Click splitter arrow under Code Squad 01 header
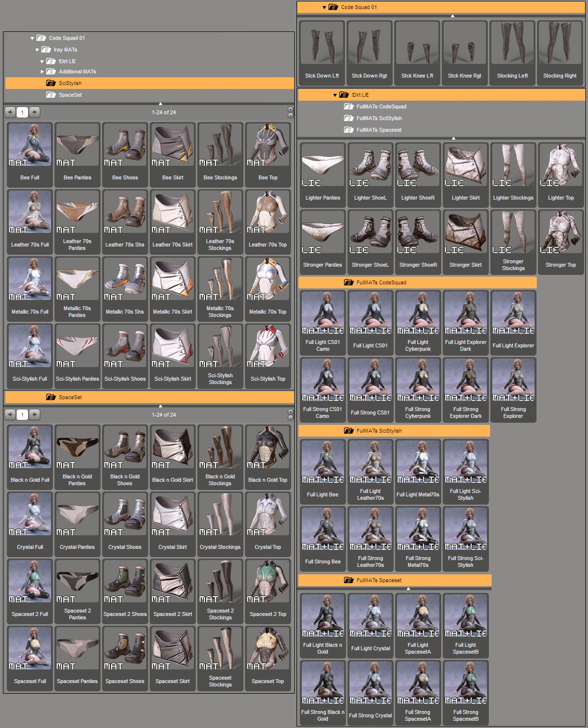Screen dimensions: 588x728 pos(452,16)
